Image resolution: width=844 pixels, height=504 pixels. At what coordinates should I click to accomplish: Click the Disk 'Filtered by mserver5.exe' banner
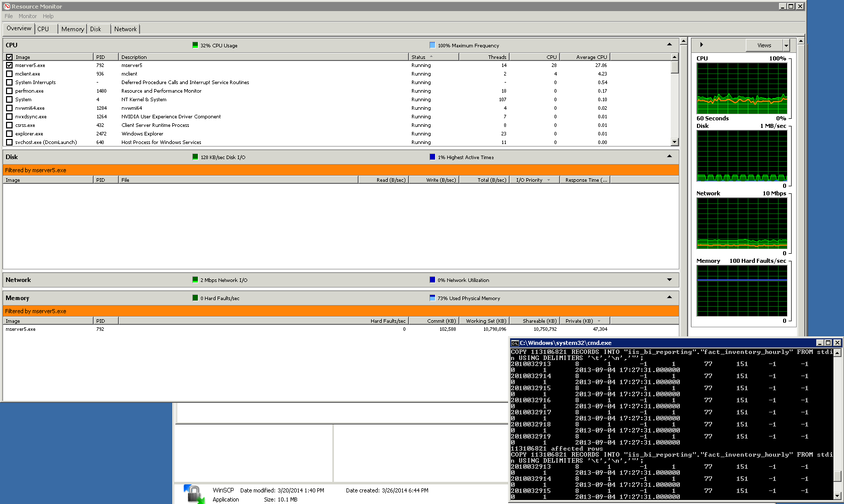[x=340, y=170]
